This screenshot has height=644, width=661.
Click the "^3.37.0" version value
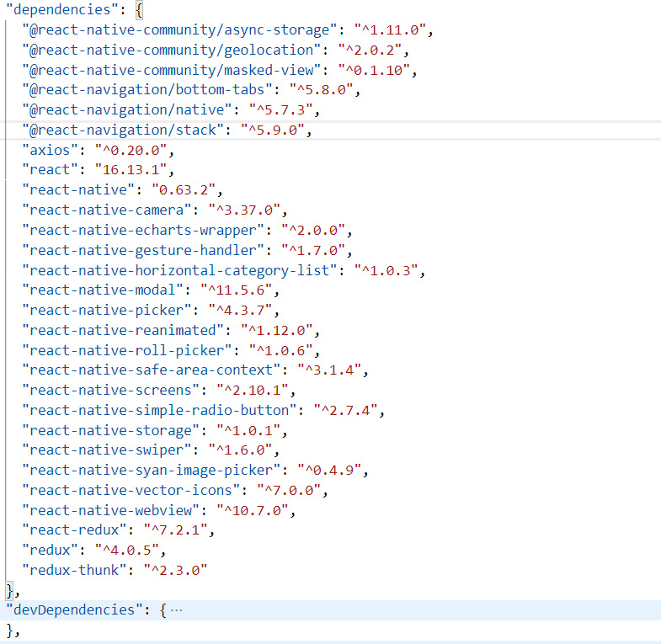[244, 210]
